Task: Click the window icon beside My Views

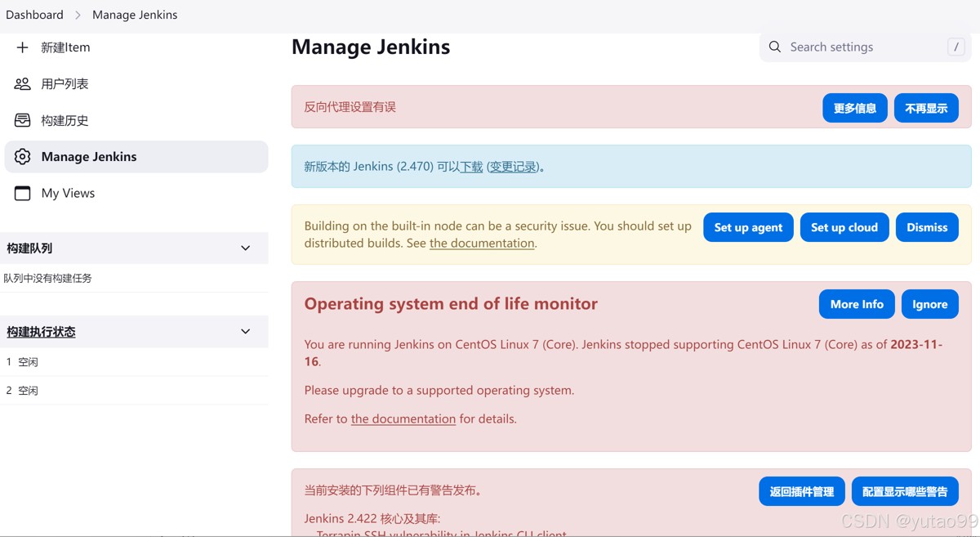Action: tap(23, 193)
